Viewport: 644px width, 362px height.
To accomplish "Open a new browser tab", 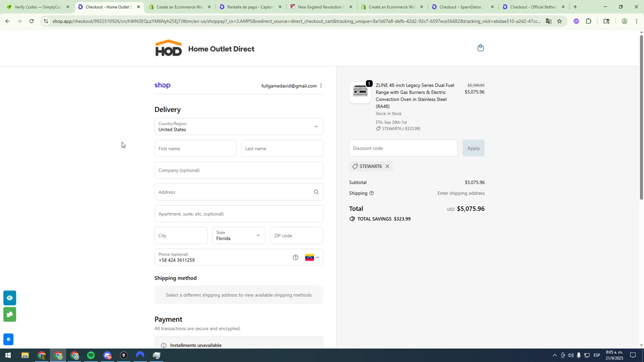I will [575, 7].
